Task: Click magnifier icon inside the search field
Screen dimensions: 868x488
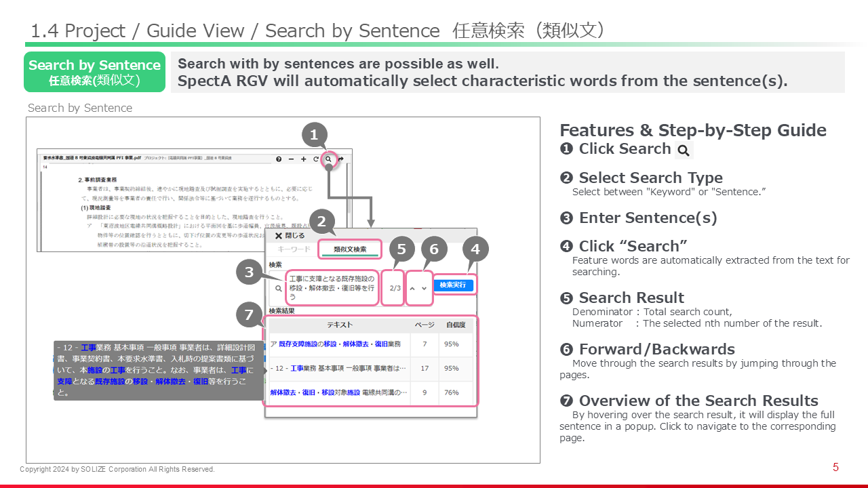Action: [279, 288]
